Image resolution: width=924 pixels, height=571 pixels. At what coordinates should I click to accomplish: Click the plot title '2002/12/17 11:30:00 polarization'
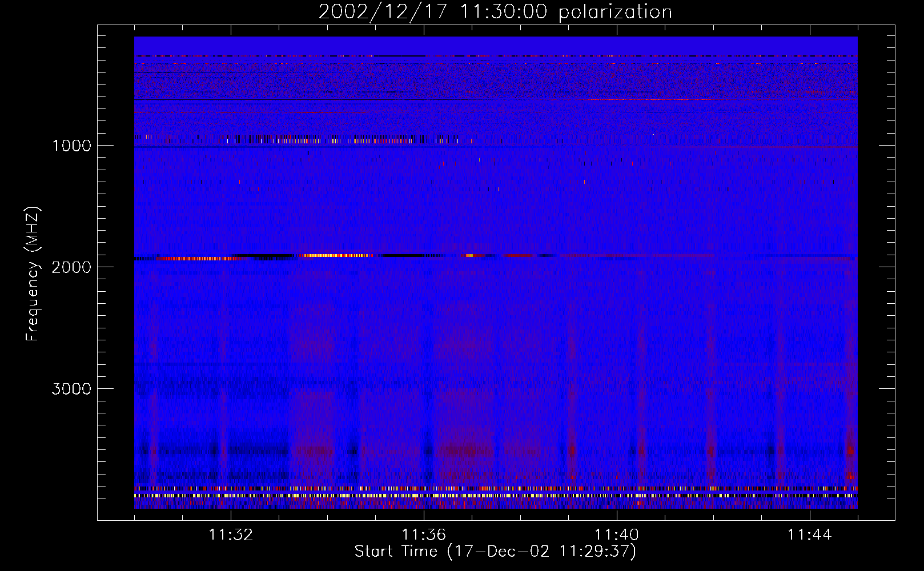point(495,12)
